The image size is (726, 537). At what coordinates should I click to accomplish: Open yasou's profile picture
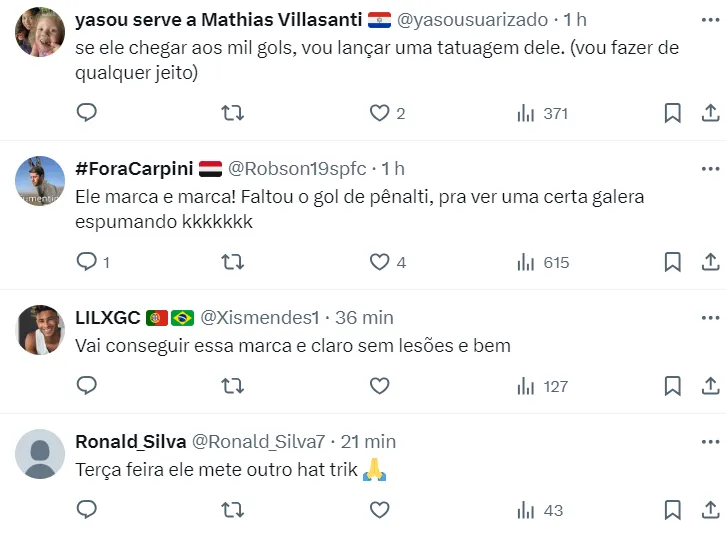pos(41,33)
